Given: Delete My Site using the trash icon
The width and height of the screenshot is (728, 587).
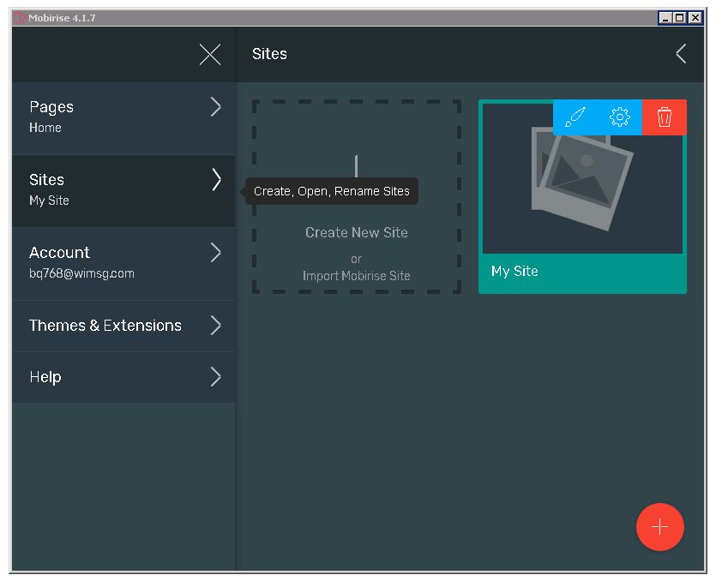Looking at the screenshot, I should (x=665, y=117).
